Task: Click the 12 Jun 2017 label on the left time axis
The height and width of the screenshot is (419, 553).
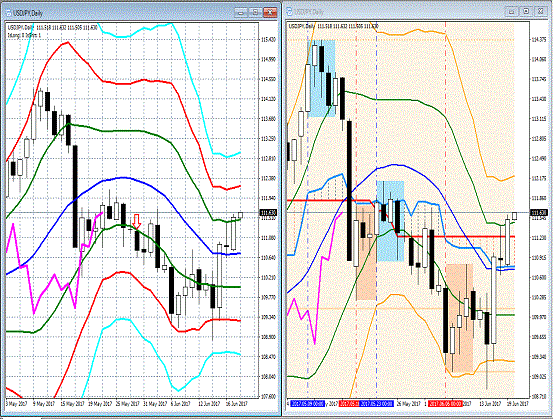Action: (208, 403)
